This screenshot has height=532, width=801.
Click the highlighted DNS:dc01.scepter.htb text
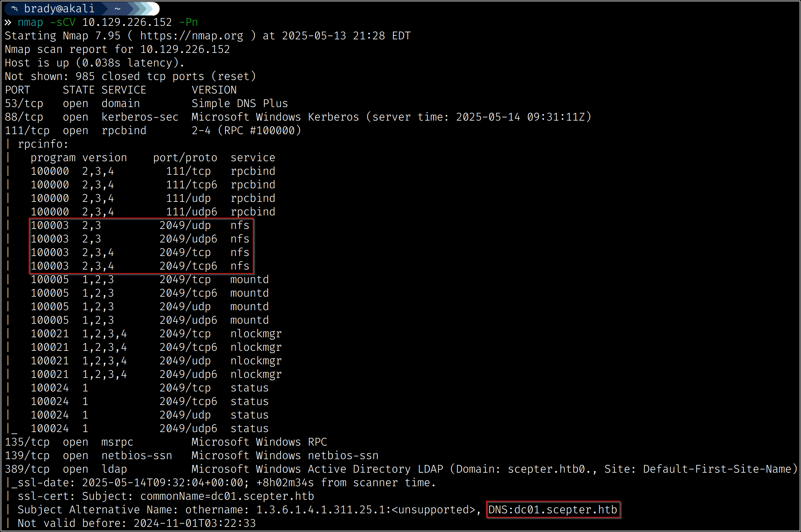(552, 510)
